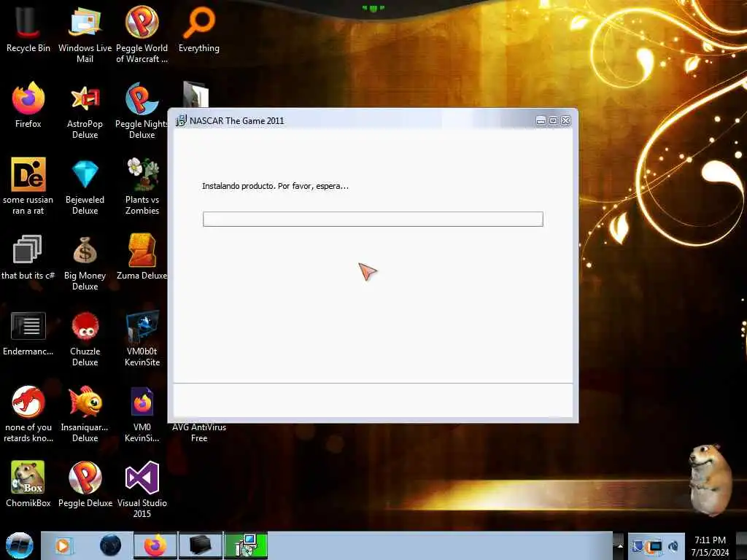Open Windows Live Mail shortcut

click(x=85, y=34)
